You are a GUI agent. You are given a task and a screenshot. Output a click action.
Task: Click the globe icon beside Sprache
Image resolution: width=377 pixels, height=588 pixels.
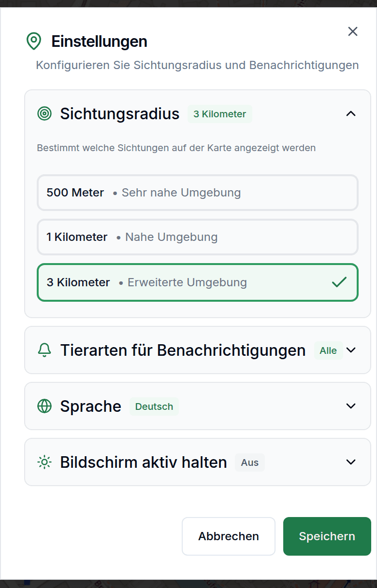pyautogui.click(x=44, y=406)
